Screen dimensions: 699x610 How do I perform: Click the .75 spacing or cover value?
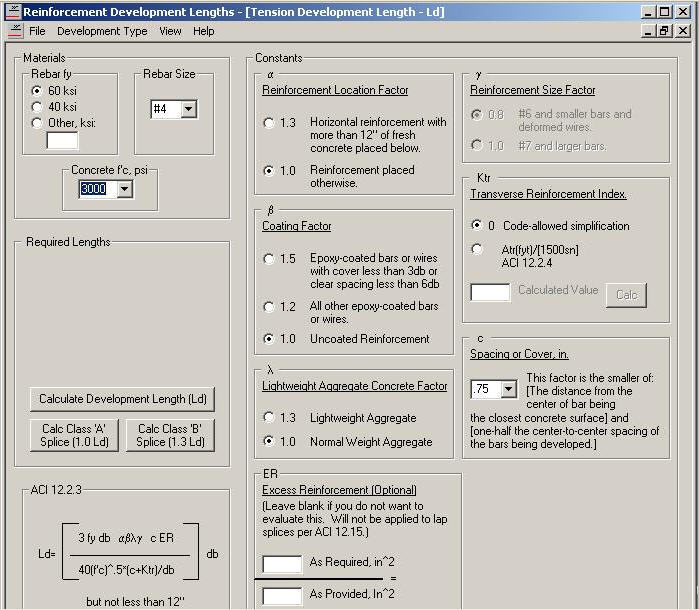click(486, 389)
